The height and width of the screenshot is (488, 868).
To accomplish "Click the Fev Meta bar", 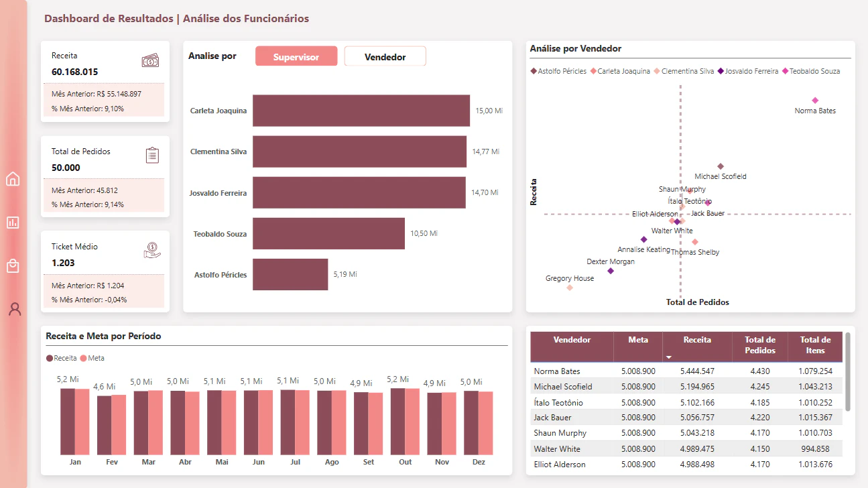I will 119,425.
